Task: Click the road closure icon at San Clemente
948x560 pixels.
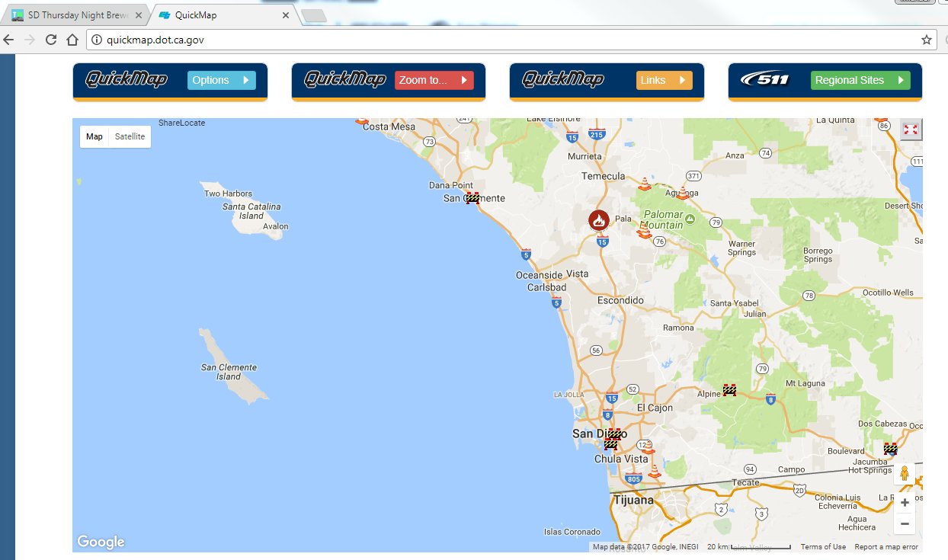Action: point(473,198)
